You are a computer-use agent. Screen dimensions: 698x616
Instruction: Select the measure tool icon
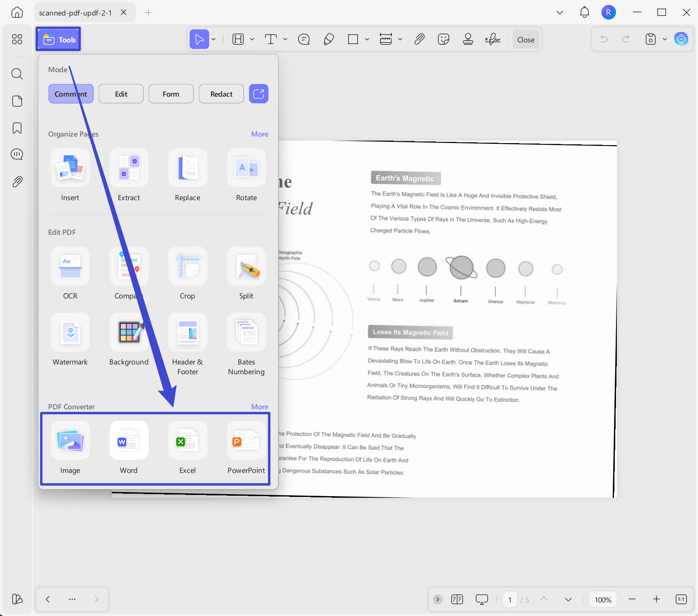(386, 39)
